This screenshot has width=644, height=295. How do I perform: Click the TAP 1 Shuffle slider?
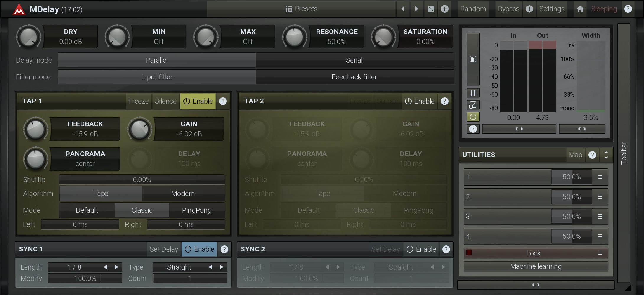(x=142, y=179)
